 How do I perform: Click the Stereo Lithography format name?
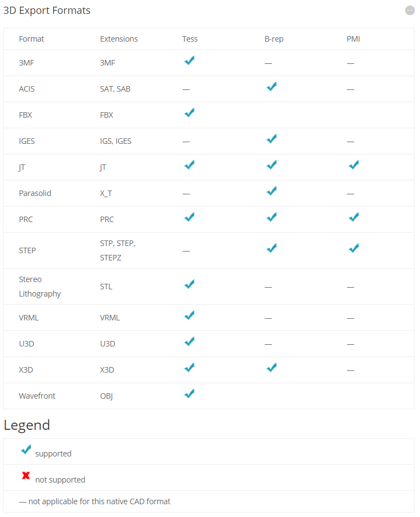[39, 287]
